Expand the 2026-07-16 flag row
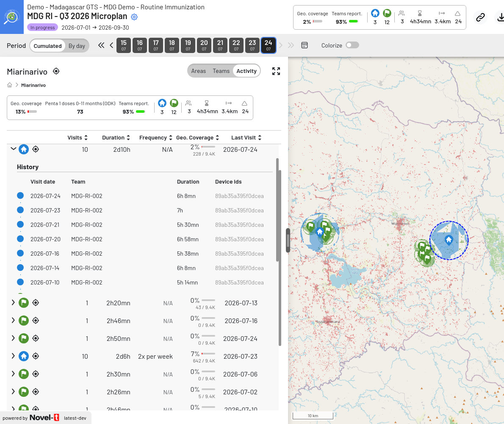Viewport: 504px width, 424px height. 13,321
